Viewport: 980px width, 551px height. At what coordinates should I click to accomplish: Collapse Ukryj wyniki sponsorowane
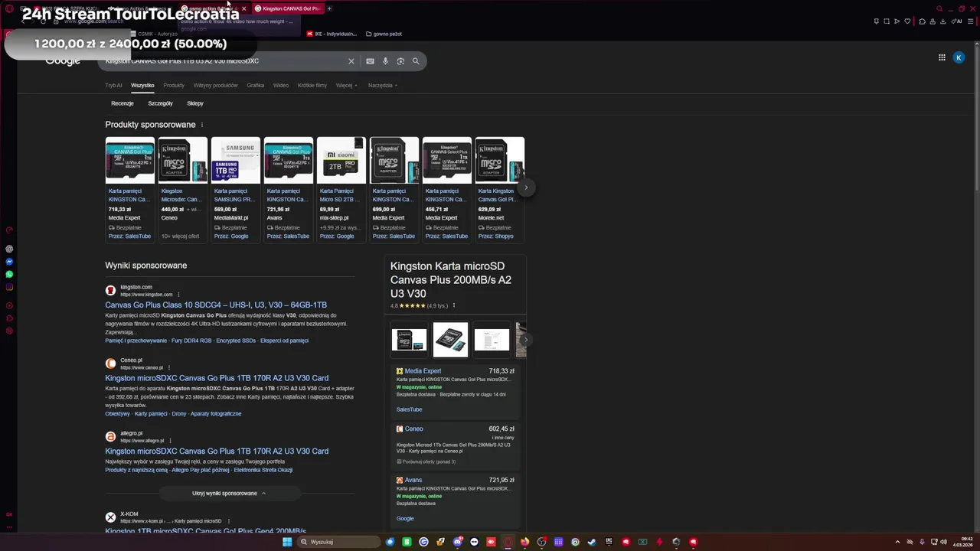(x=229, y=494)
